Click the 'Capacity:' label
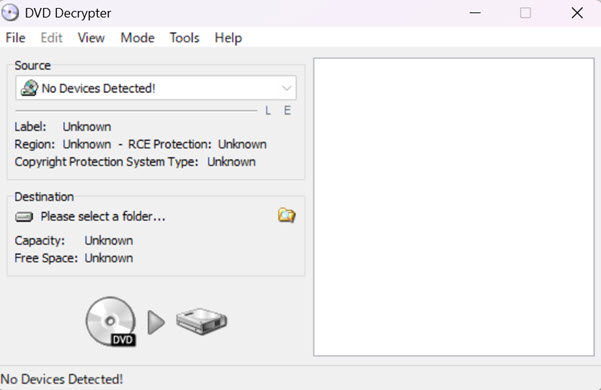The height and width of the screenshot is (390, 601). pyautogui.click(x=40, y=241)
